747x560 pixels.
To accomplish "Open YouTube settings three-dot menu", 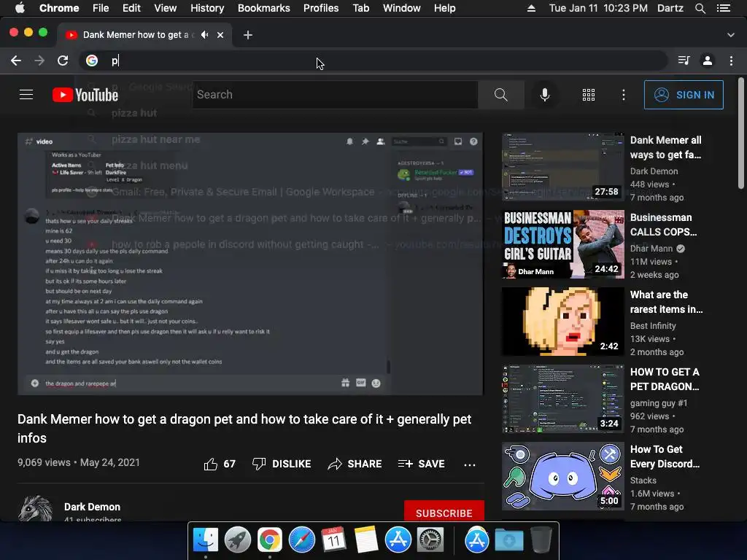I will tap(624, 95).
